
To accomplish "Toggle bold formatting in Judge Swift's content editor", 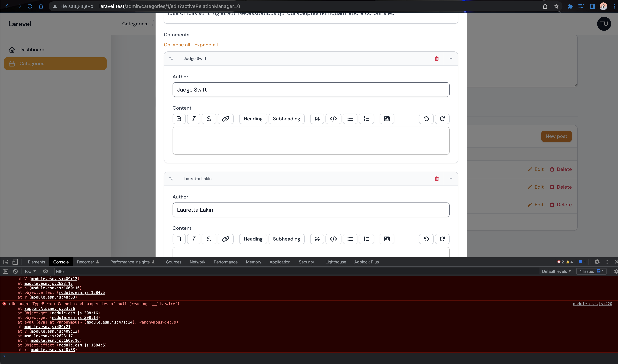I will pos(179,119).
